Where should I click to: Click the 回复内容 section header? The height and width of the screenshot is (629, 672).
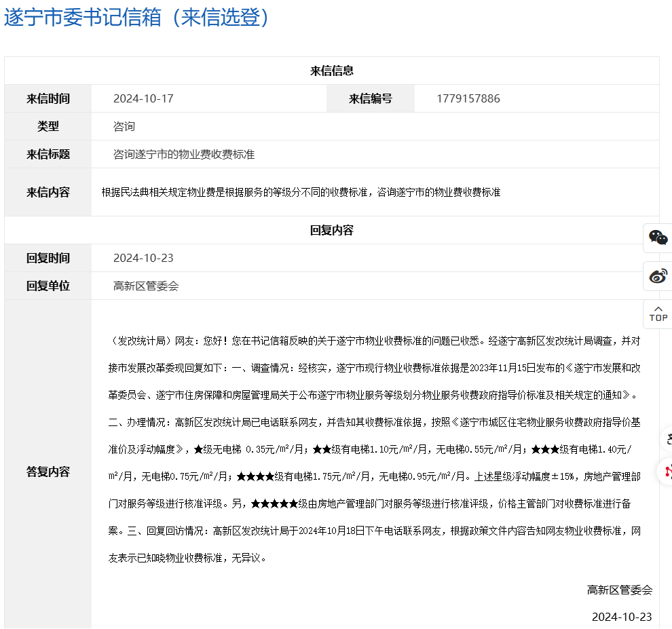click(x=331, y=230)
